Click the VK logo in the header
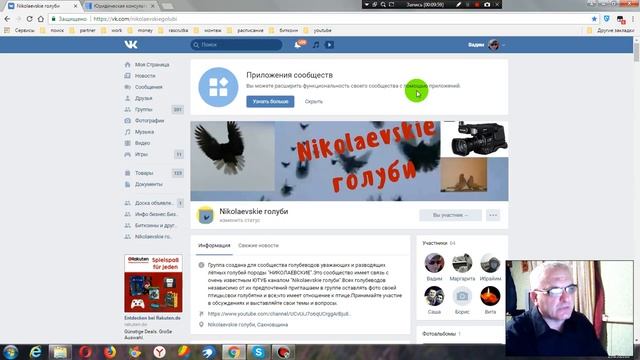The image size is (640, 360). coord(131,44)
